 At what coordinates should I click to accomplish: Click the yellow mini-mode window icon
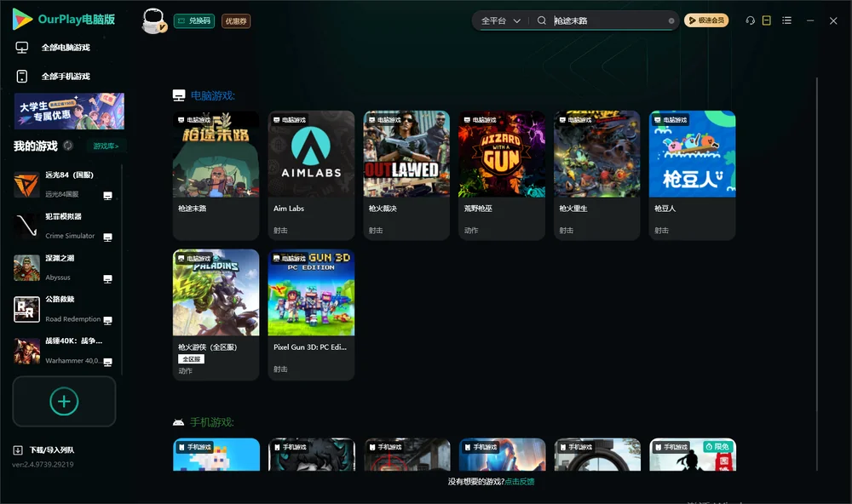(x=767, y=20)
